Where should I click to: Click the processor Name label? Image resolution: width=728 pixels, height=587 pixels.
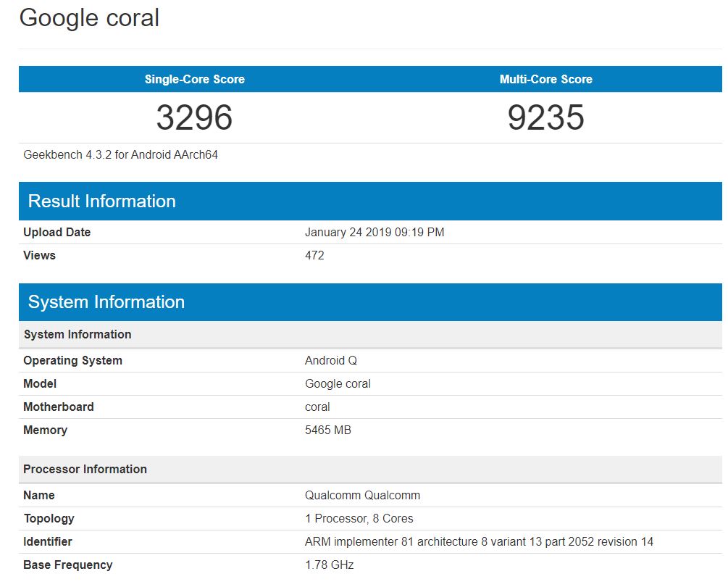tap(39, 495)
